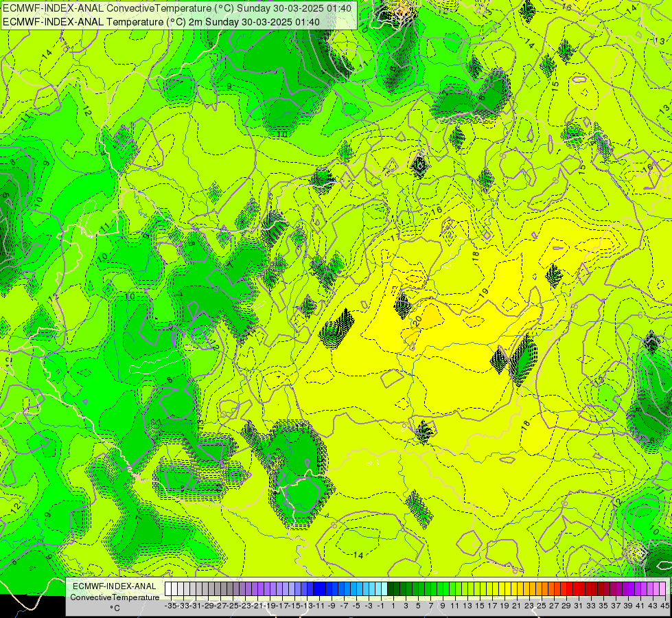The height and width of the screenshot is (618, 672).
Task: Click legend value 15 in color scale
Action: tap(480, 606)
